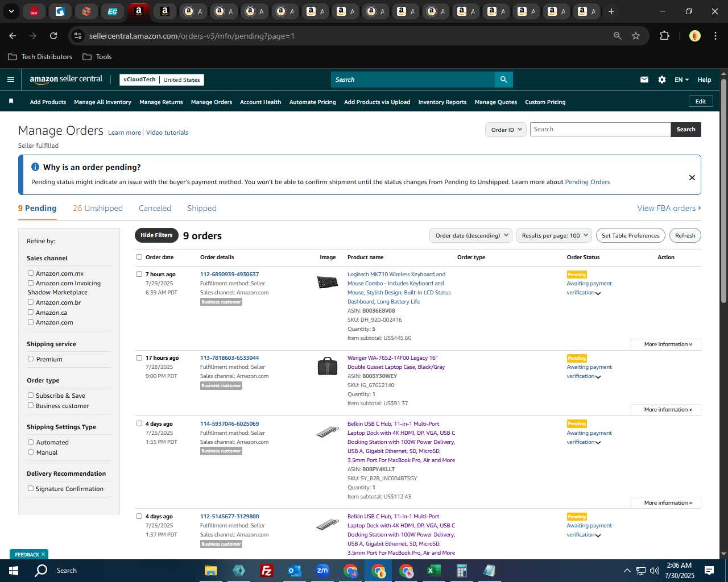Expand More information for Logitech order
Image resolution: width=728 pixels, height=582 pixels.
[x=666, y=344]
